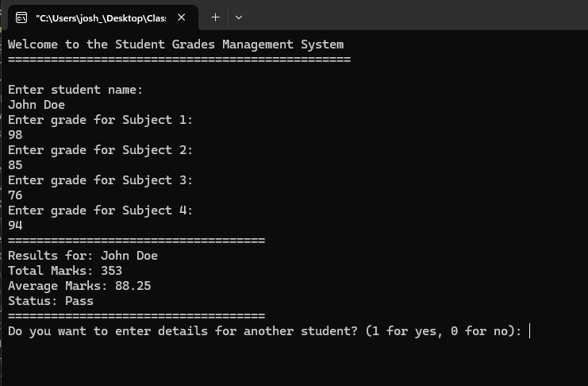Open a new tab with the plus button
Viewport: 588px width, 386px height.
tap(215, 17)
